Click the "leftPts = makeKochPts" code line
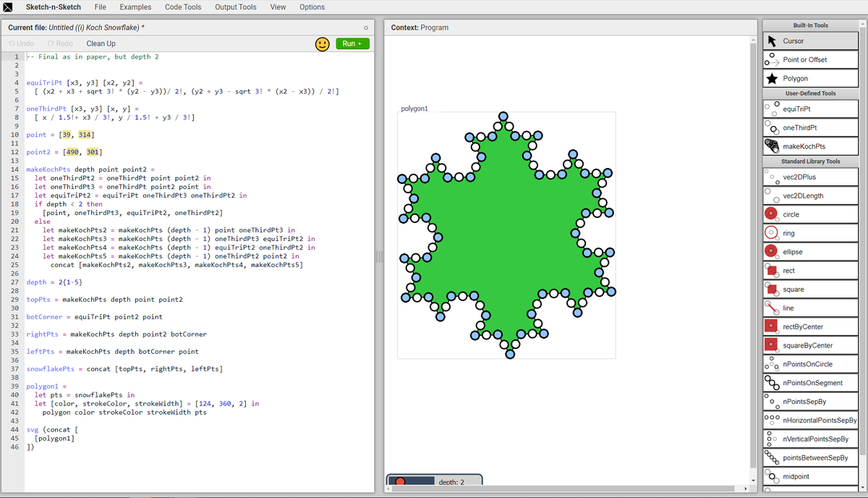868x498 pixels. click(x=112, y=352)
